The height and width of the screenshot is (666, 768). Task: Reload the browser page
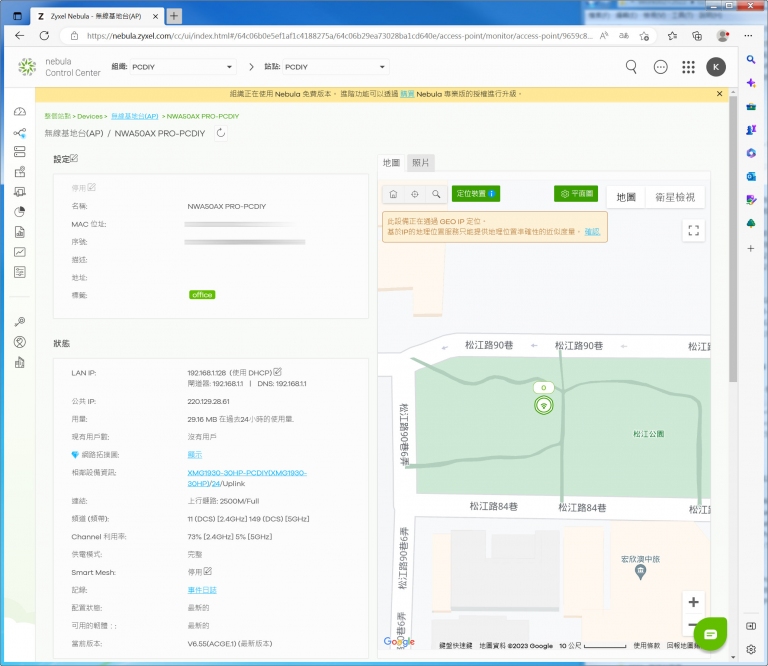[44, 36]
